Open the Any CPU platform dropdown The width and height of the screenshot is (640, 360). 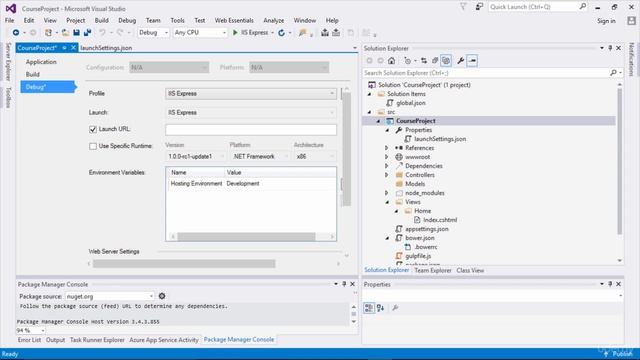[200, 33]
